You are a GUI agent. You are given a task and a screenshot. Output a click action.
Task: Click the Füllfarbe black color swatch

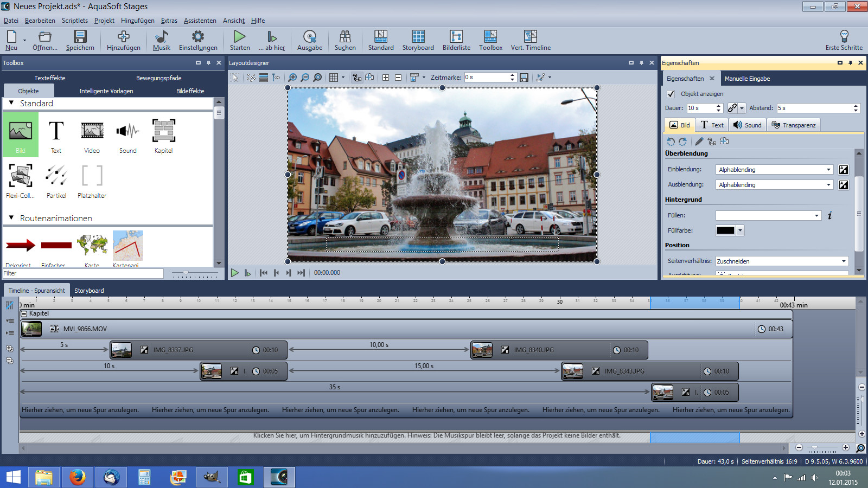[x=725, y=230]
